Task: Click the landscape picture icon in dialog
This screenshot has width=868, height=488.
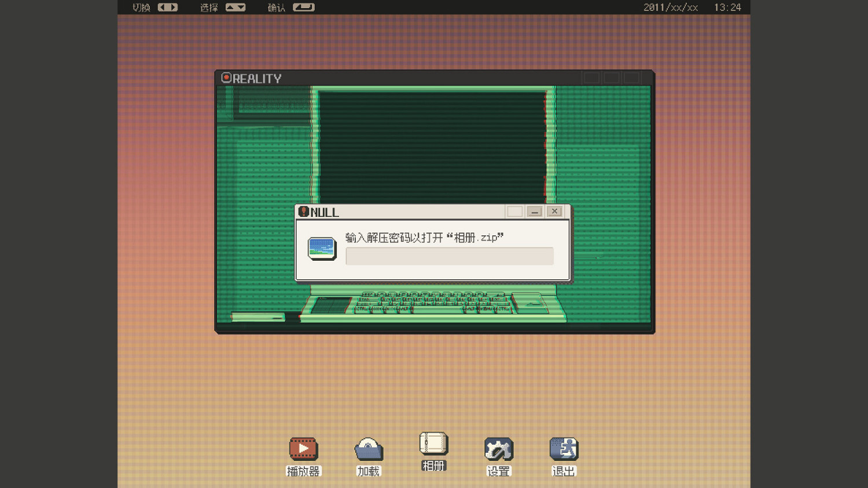Action: point(322,249)
